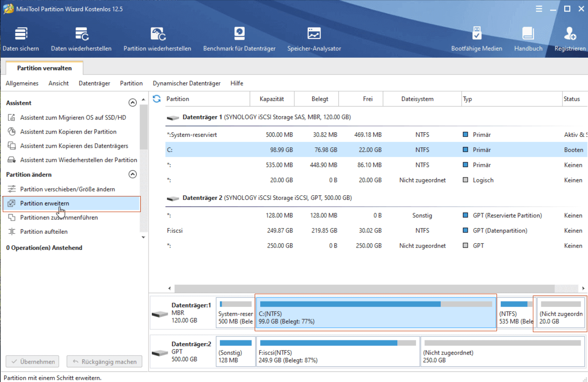Switch to the Partition verwalten tab

coord(44,68)
